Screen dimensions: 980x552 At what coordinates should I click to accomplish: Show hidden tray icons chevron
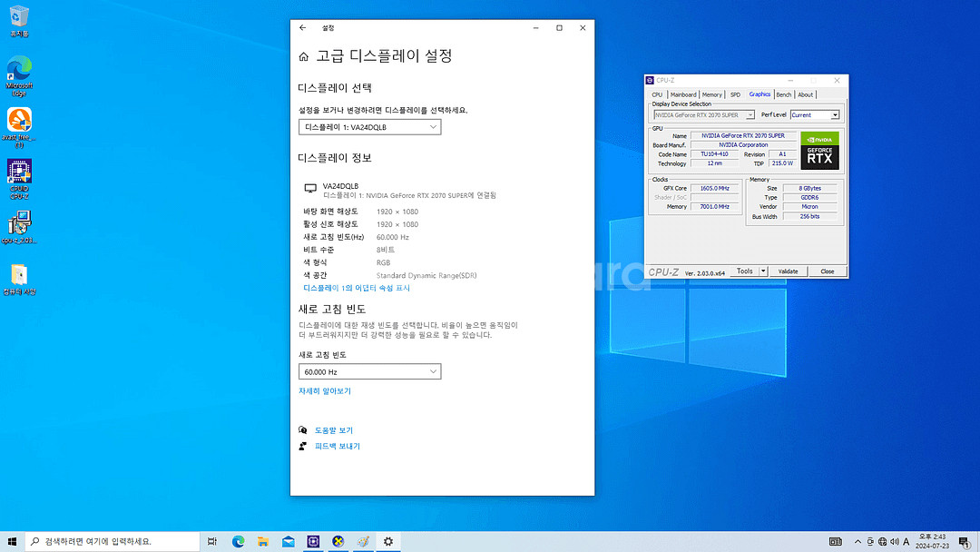pos(857,541)
